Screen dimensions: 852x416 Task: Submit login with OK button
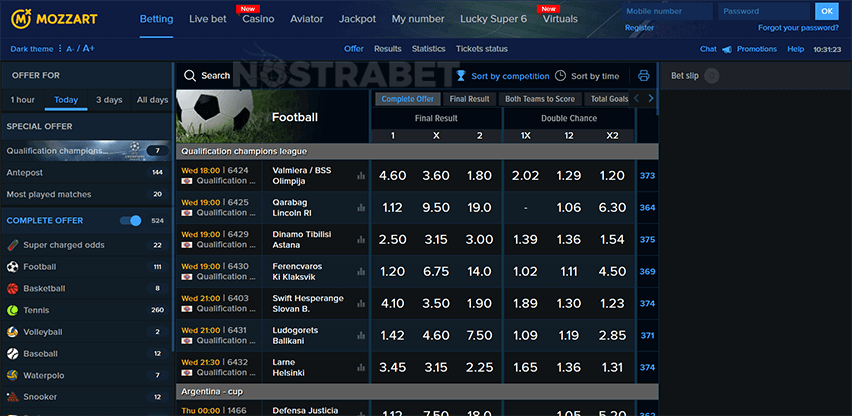point(827,11)
